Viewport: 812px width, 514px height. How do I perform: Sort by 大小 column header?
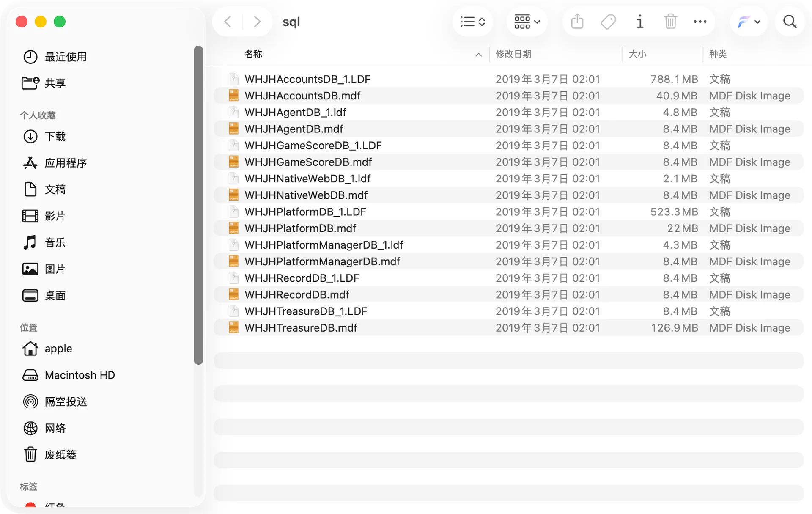click(637, 54)
